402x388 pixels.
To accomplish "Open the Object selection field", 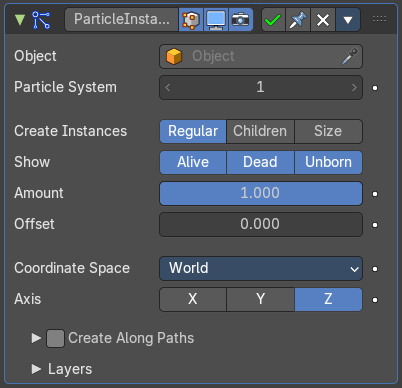I will pos(261,56).
